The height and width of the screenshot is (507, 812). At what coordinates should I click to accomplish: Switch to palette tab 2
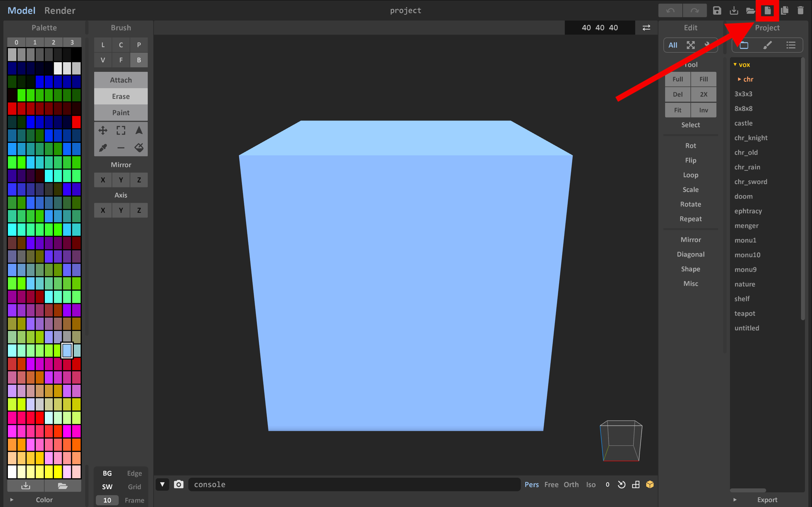click(x=53, y=42)
